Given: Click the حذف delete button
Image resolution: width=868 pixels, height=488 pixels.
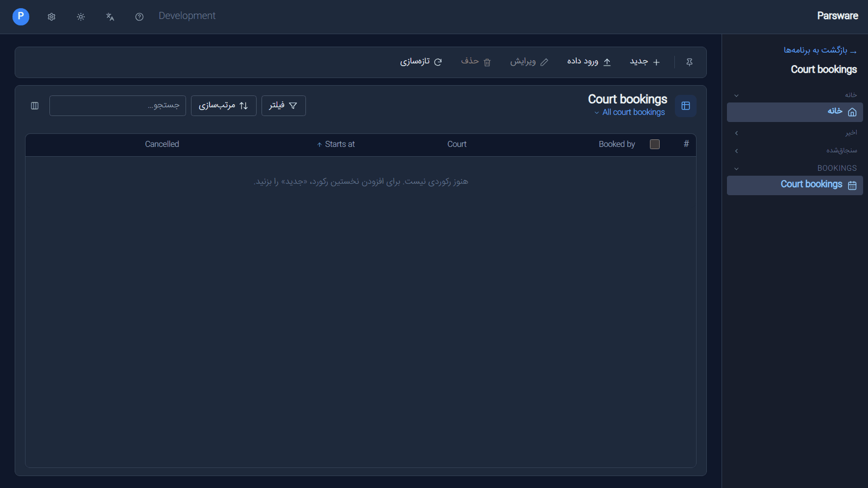Looking at the screenshot, I should tap(476, 62).
